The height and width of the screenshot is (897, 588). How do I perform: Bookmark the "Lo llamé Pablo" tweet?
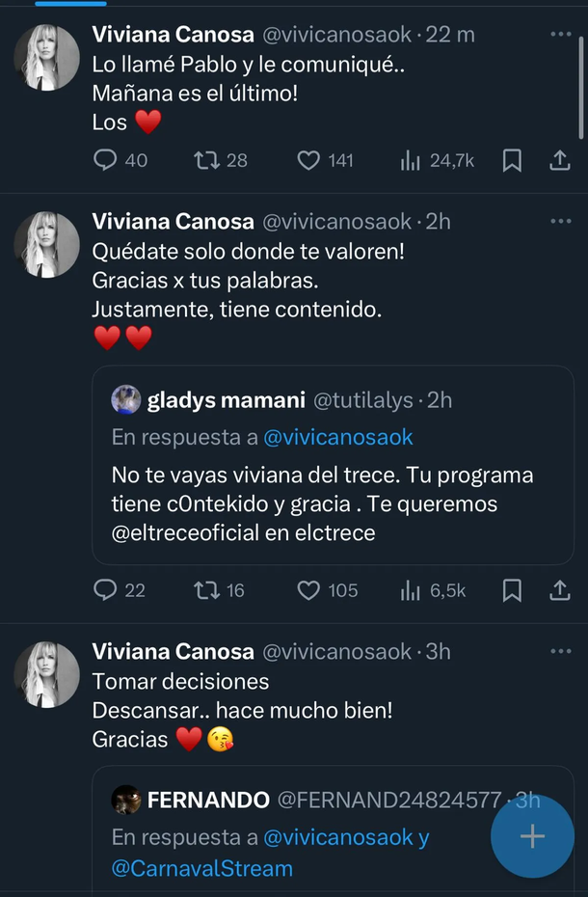(x=513, y=160)
